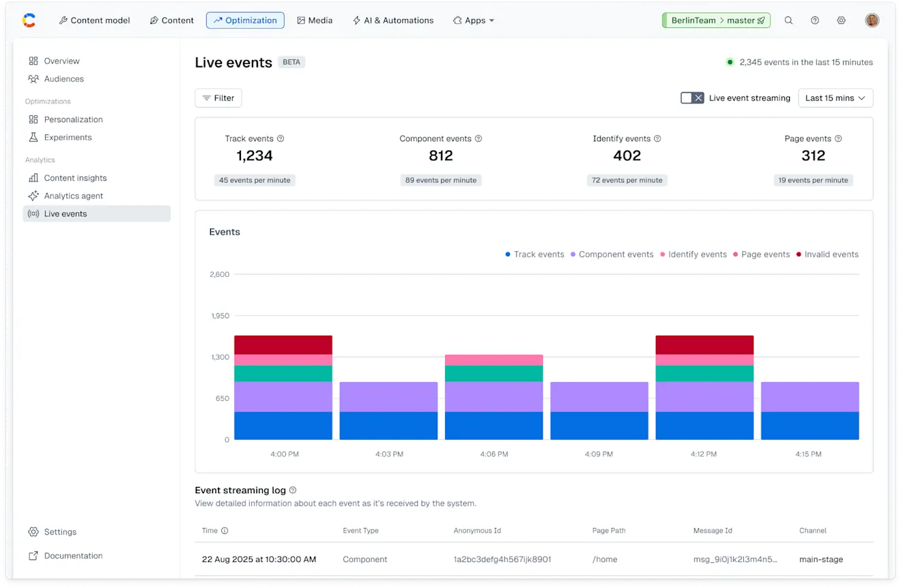
Task: Open the BerlinTeam master environment switcher
Action: (716, 20)
